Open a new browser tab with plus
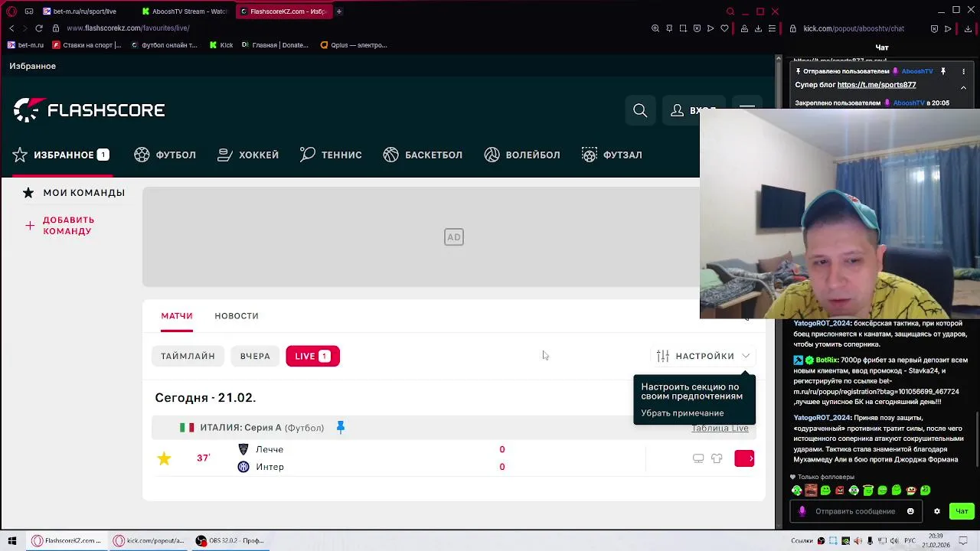980x551 pixels. [x=338, y=11]
